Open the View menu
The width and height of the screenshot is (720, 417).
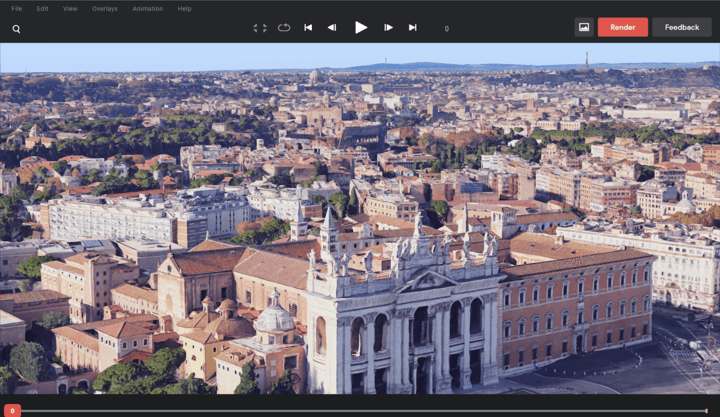point(70,9)
